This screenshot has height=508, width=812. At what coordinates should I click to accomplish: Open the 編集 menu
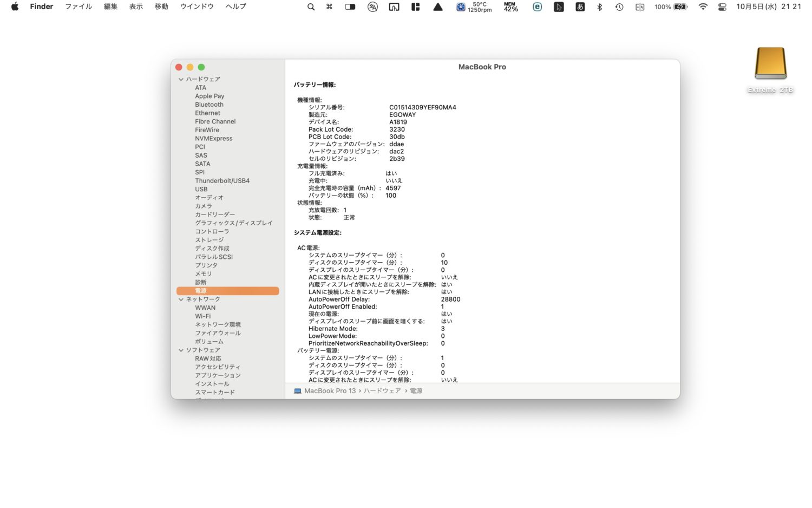pos(110,6)
